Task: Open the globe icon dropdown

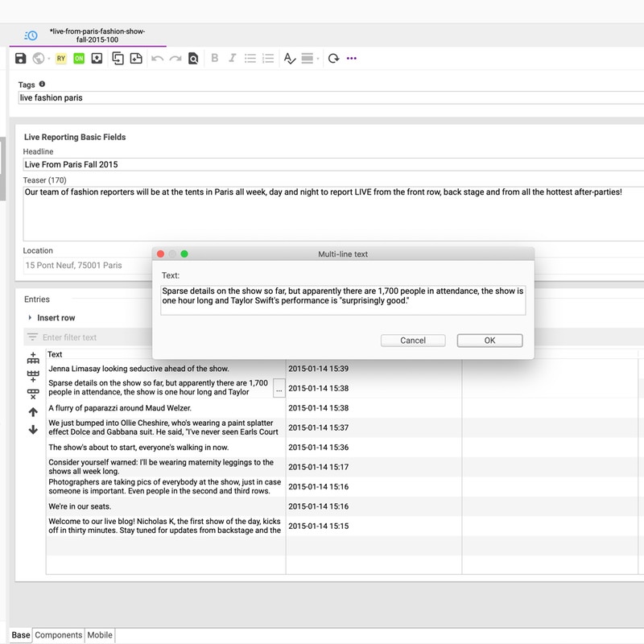Action: (x=38, y=58)
